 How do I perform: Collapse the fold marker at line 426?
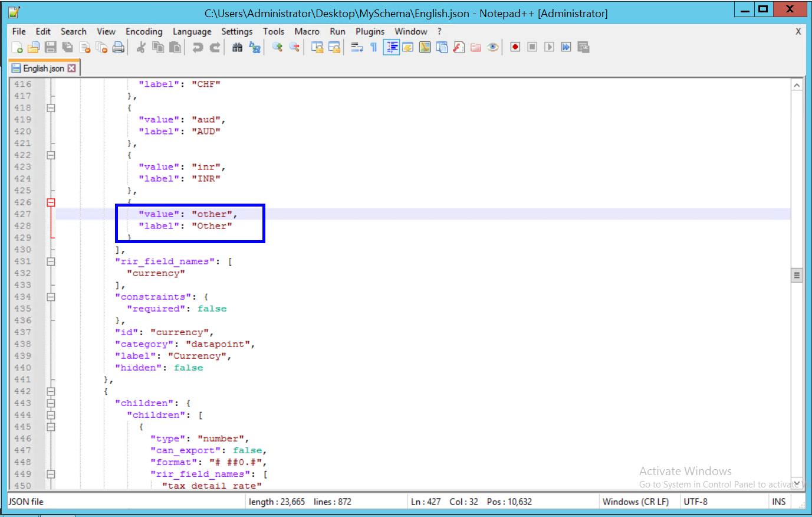[51, 202]
